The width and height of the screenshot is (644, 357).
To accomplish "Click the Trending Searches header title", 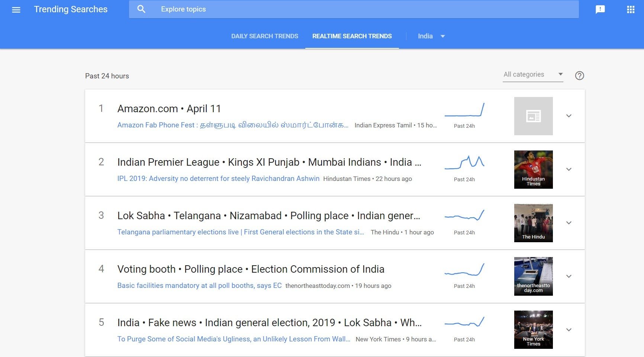I will [x=71, y=9].
